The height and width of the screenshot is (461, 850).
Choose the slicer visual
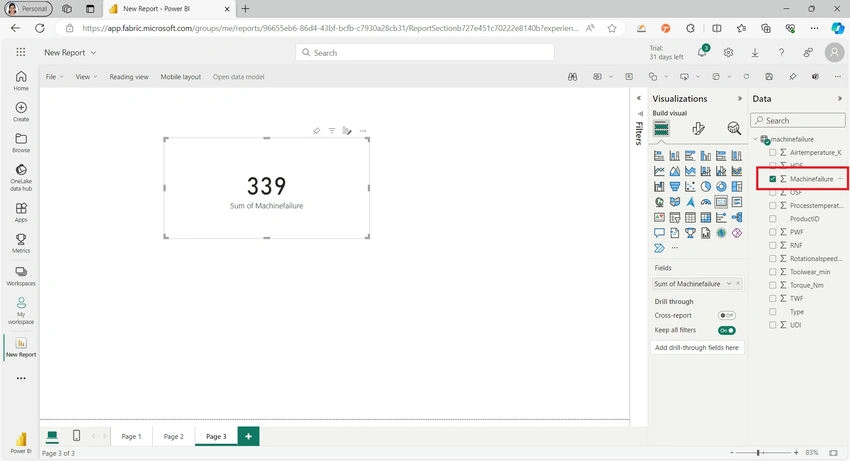[x=674, y=217]
